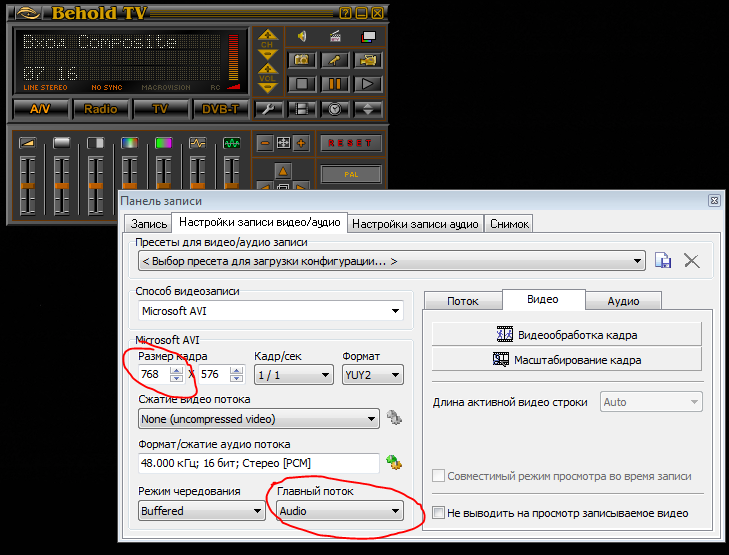729x555 pixels.
Task: Switch to the Снимок tab
Action: [509, 224]
